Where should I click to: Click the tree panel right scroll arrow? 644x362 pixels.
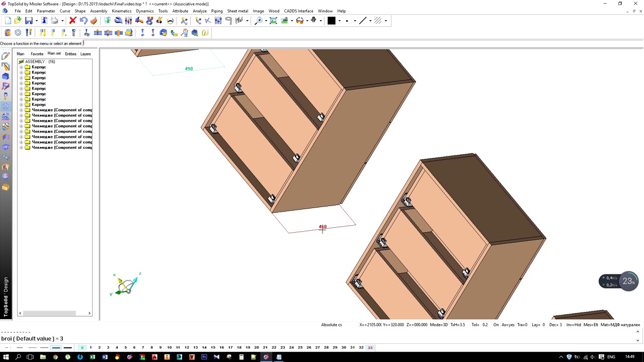(90, 313)
